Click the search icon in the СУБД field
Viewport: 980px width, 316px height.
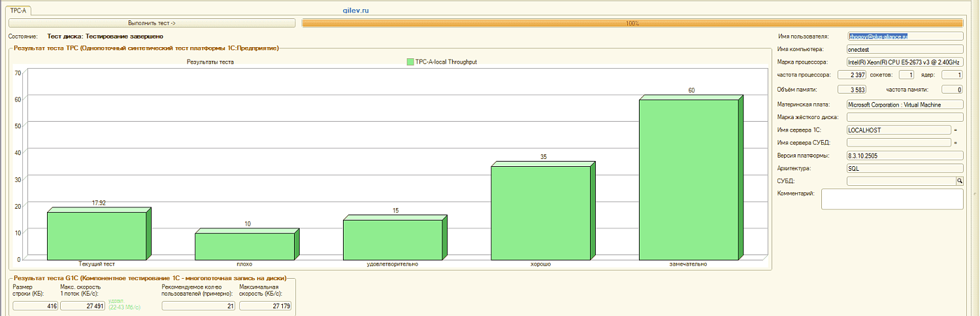(959, 181)
